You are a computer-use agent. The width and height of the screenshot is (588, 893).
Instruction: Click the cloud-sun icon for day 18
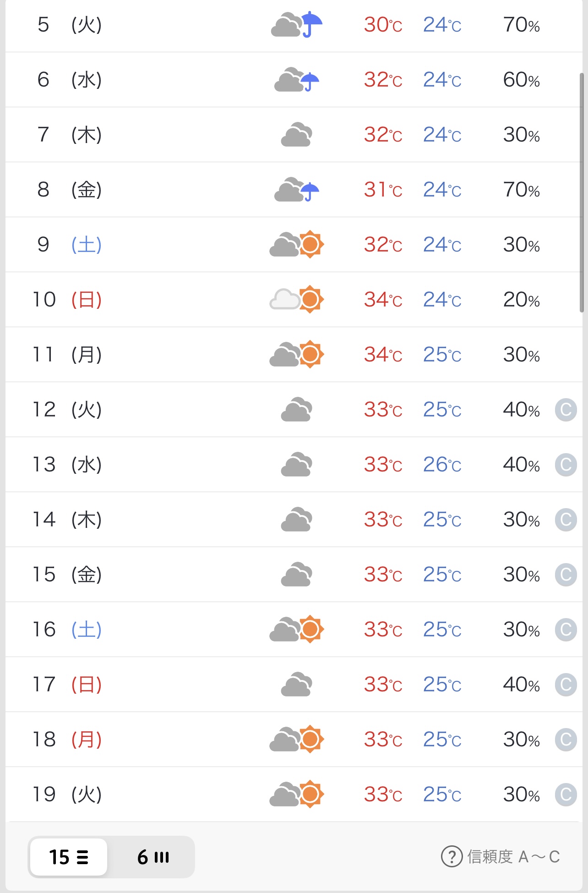(x=297, y=739)
